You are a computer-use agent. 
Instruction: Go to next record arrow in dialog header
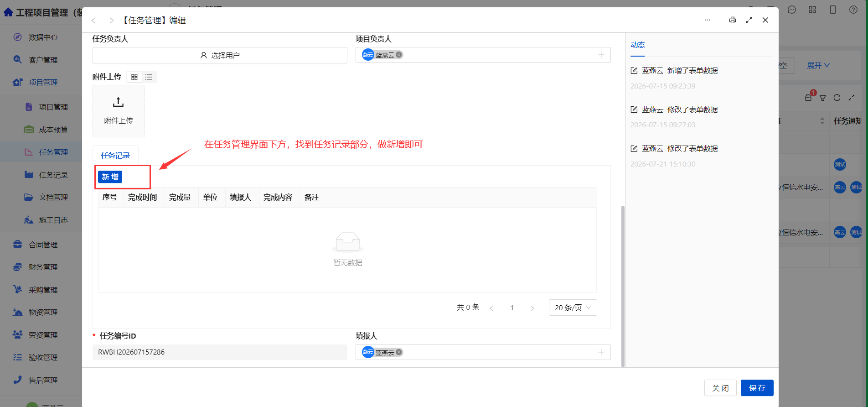point(111,20)
